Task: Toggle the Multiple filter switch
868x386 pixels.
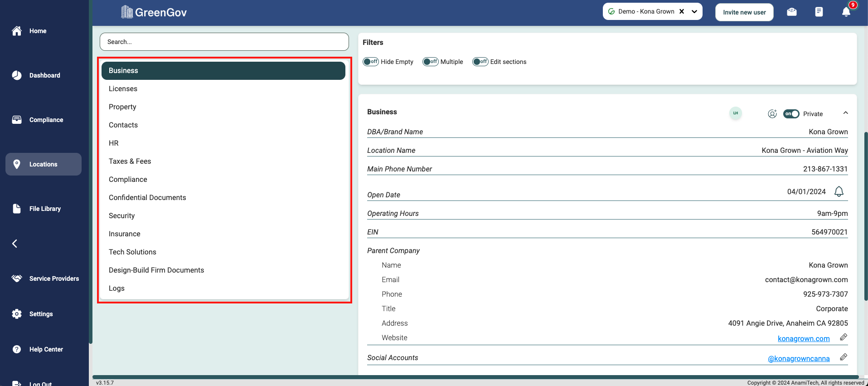Action: (x=431, y=62)
